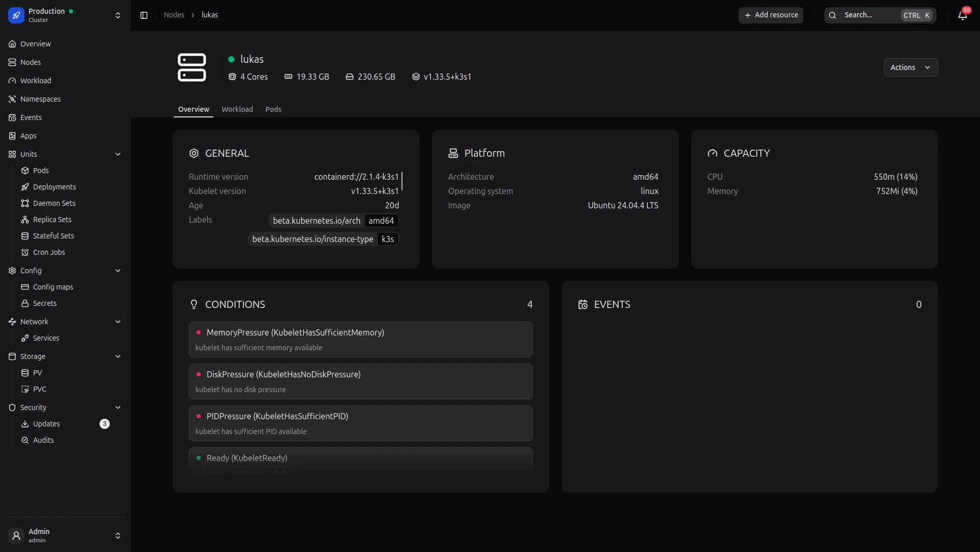Click the Production cluster rocket icon
980x552 pixels.
[x=16, y=15]
